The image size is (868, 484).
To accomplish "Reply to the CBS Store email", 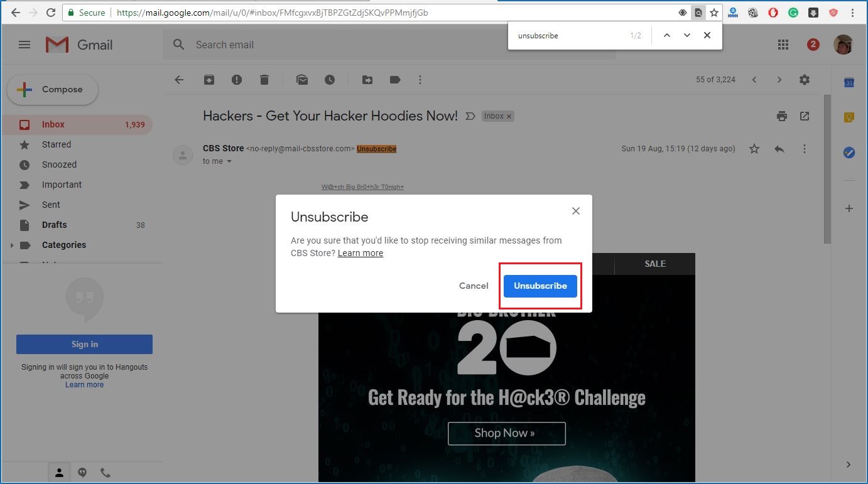I will (x=779, y=149).
